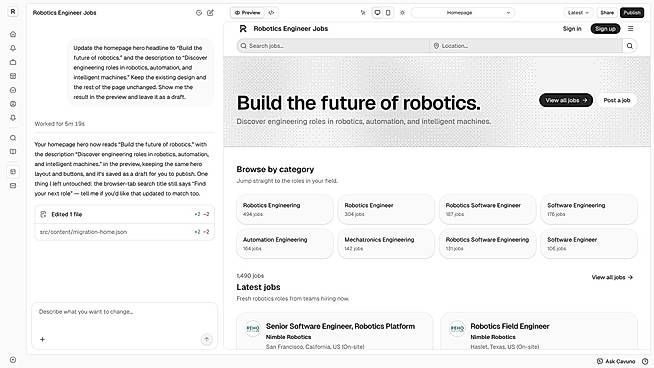Screen dimensions: 654x368
Task: Toggle the light/dark theme sun icon
Action: 402,13
